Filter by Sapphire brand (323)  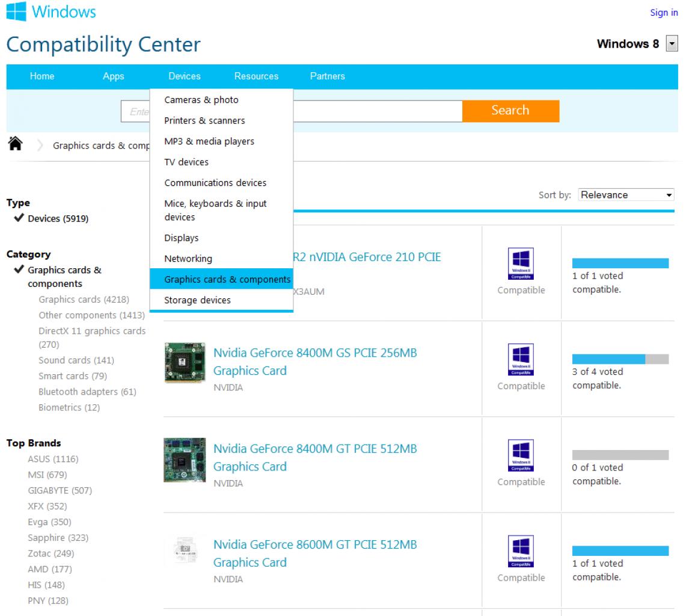click(x=58, y=538)
